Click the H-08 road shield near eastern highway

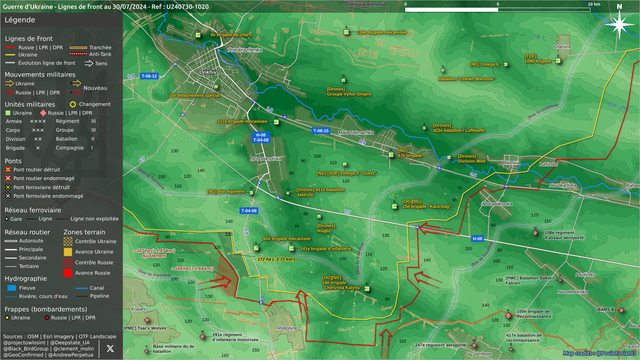tap(478, 238)
